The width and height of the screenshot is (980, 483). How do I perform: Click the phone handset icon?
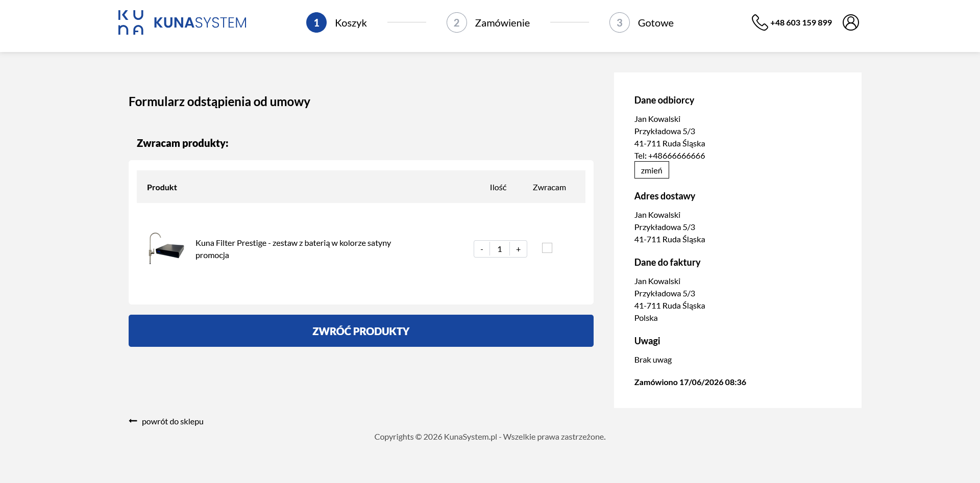[x=759, y=22]
